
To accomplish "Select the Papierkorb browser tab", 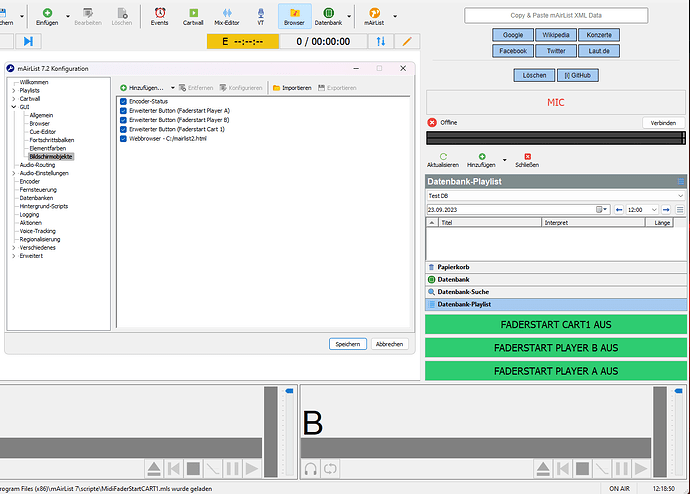I will 556,267.
